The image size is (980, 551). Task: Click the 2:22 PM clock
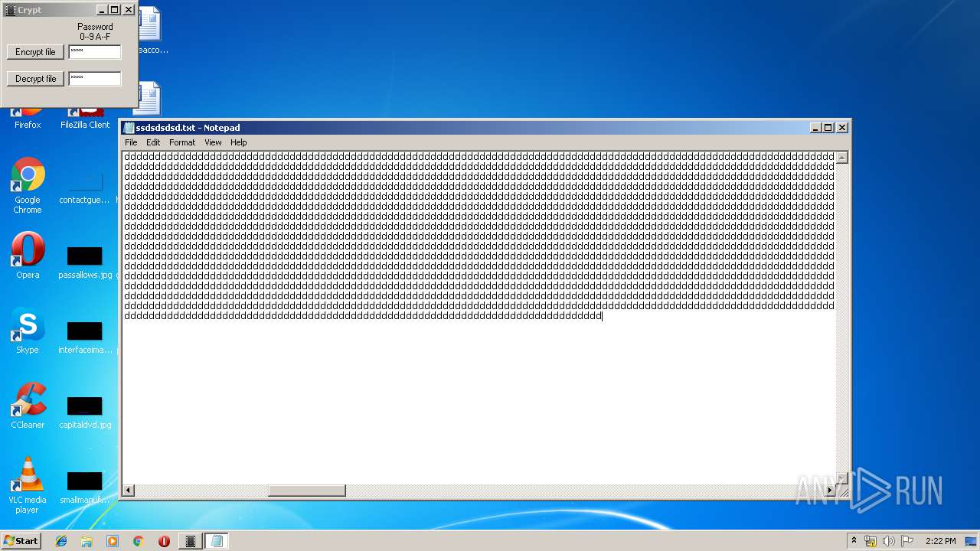940,541
